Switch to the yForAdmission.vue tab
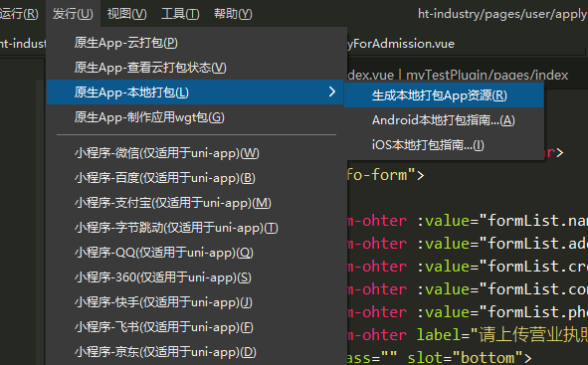 coord(401,44)
